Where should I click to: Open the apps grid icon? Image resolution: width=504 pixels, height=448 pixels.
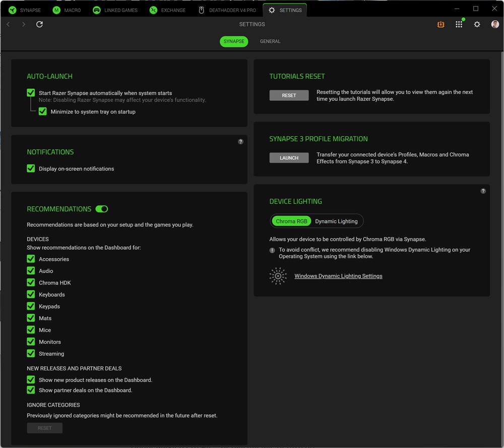459,24
